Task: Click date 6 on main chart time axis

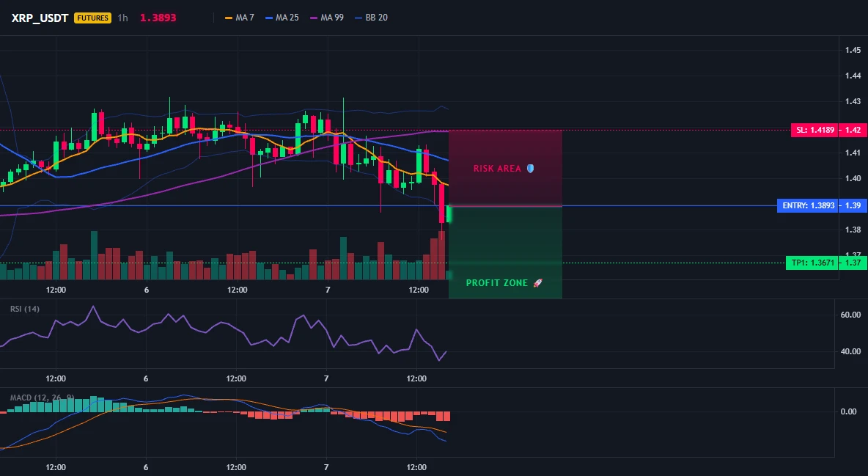Action: click(146, 290)
